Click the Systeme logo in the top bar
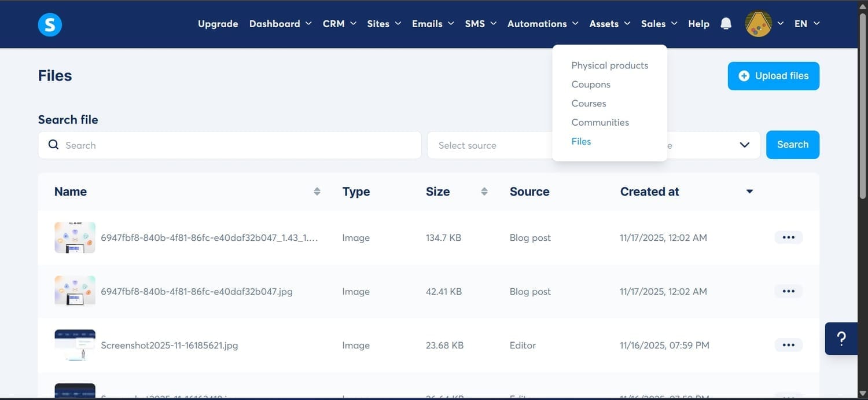Screen dimensions: 868x400 click(x=50, y=24)
